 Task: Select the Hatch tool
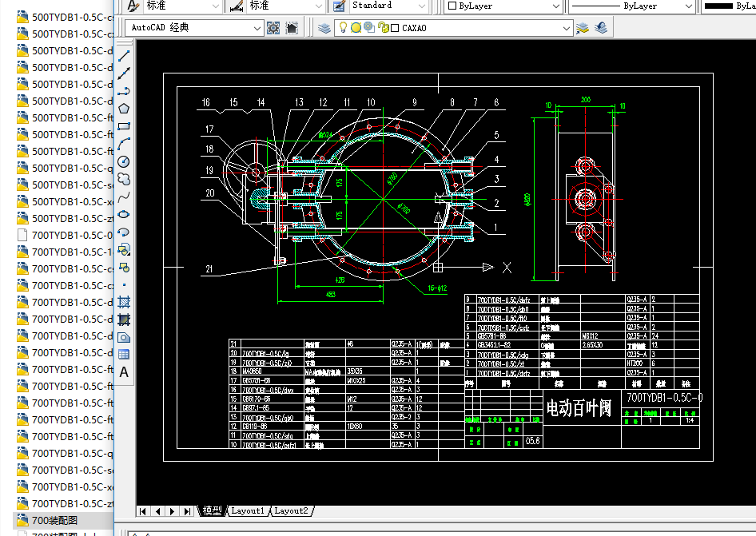124,302
